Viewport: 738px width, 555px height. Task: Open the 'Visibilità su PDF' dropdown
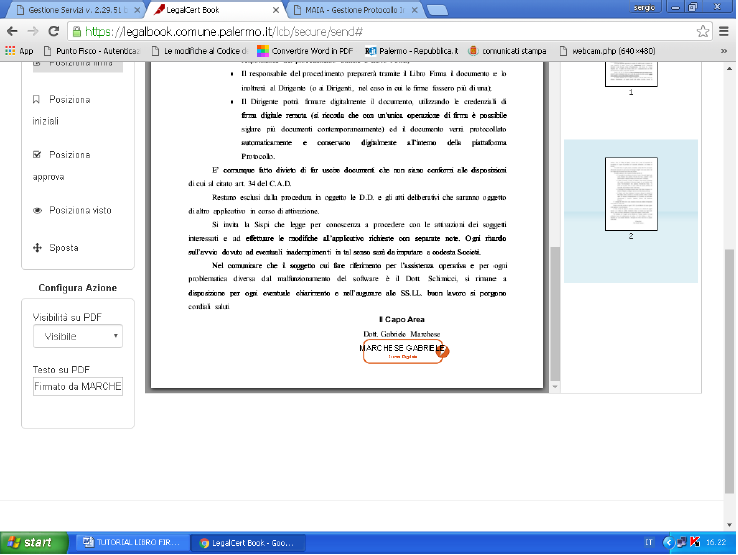78,336
